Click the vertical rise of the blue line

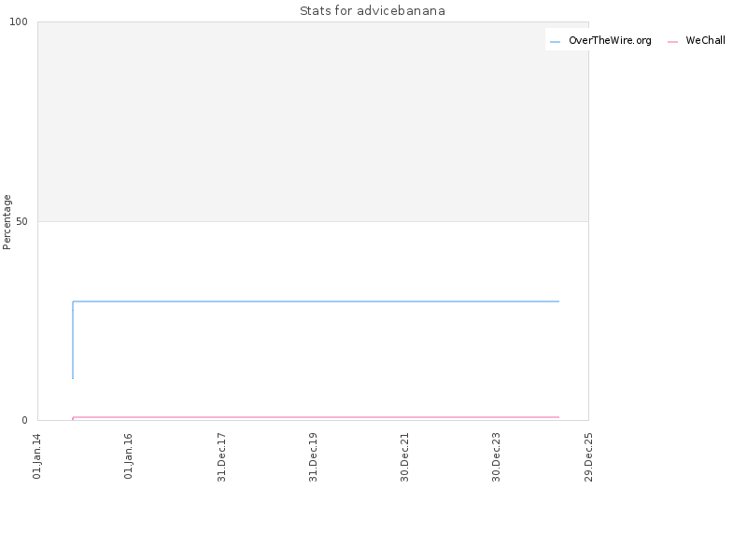73,340
